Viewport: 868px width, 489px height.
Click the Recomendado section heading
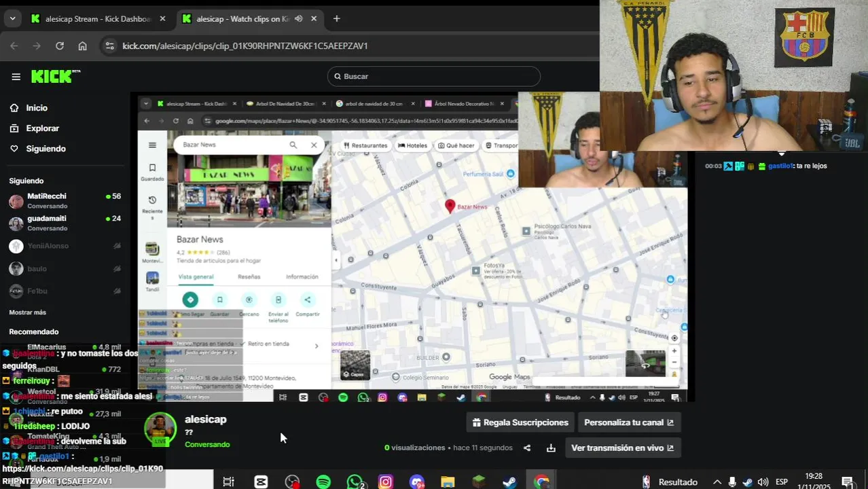click(33, 331)
